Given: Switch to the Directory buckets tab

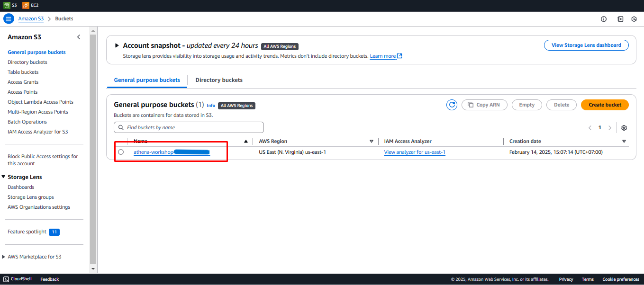Looking at the screenshot, I should coord(219,80).
